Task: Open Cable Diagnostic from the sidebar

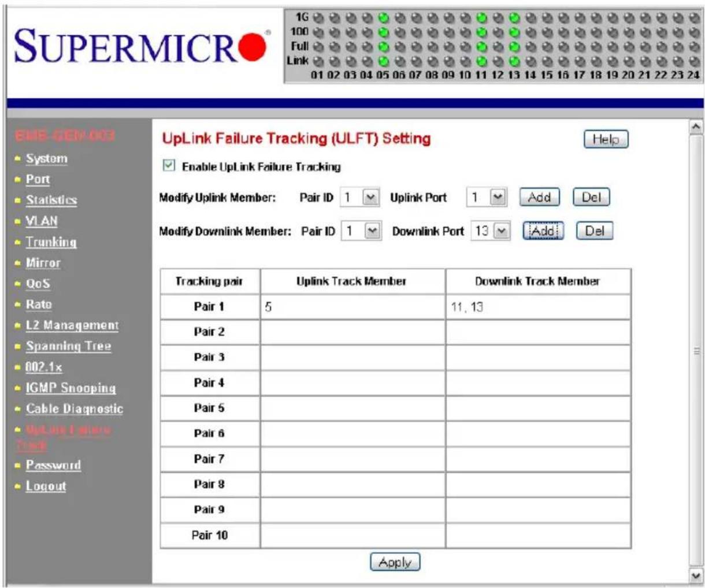Action: coord(74,408)
